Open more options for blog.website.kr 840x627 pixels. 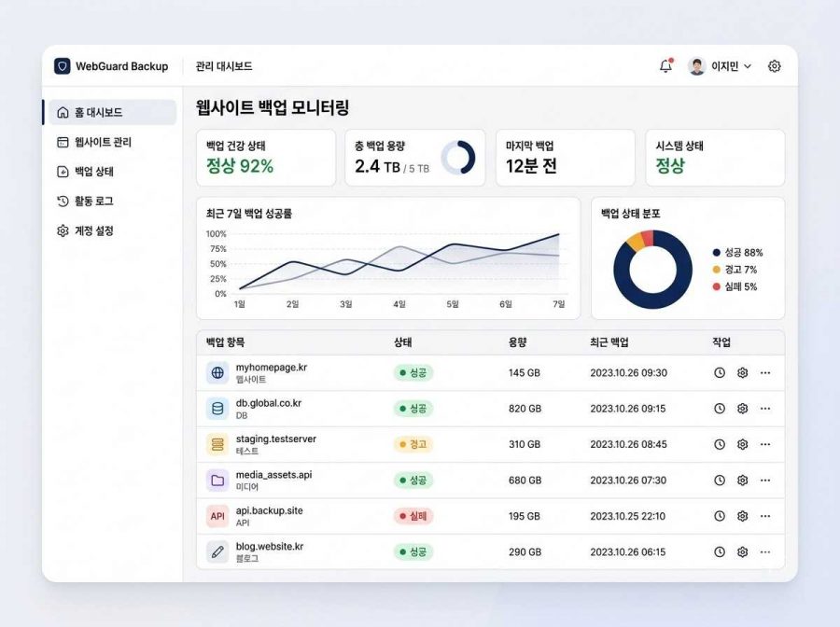click(765, 552)
